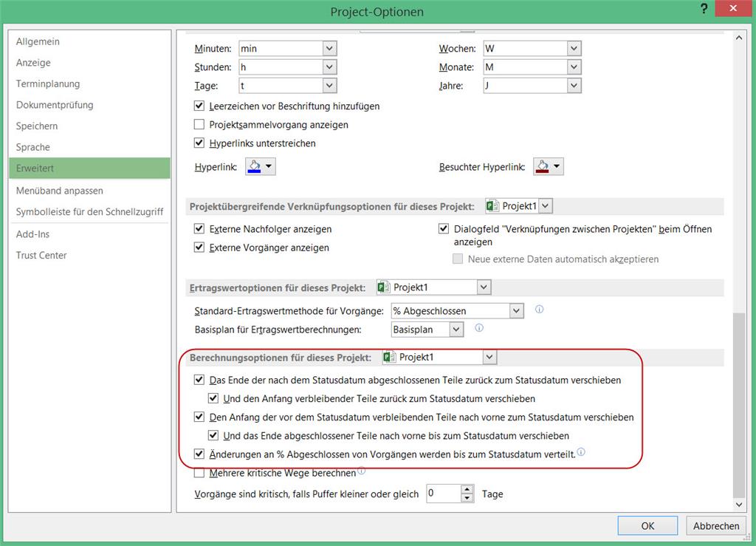Click the info icon beside the Basisplan dropdown
This screenshot has width=756, height=546.
pos(478,328)
